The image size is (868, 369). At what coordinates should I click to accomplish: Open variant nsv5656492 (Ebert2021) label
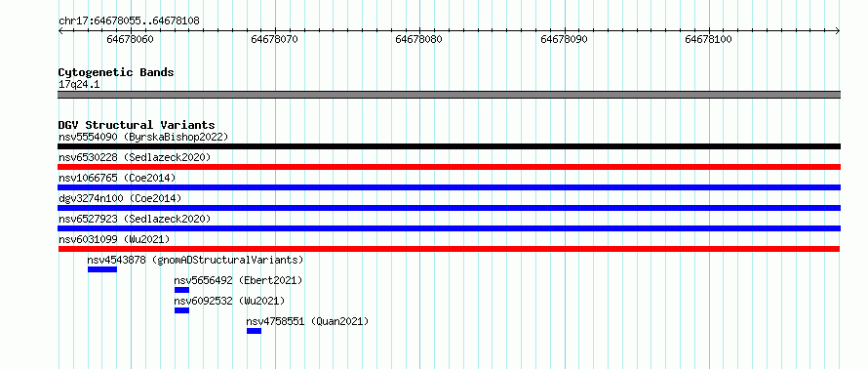239,280
